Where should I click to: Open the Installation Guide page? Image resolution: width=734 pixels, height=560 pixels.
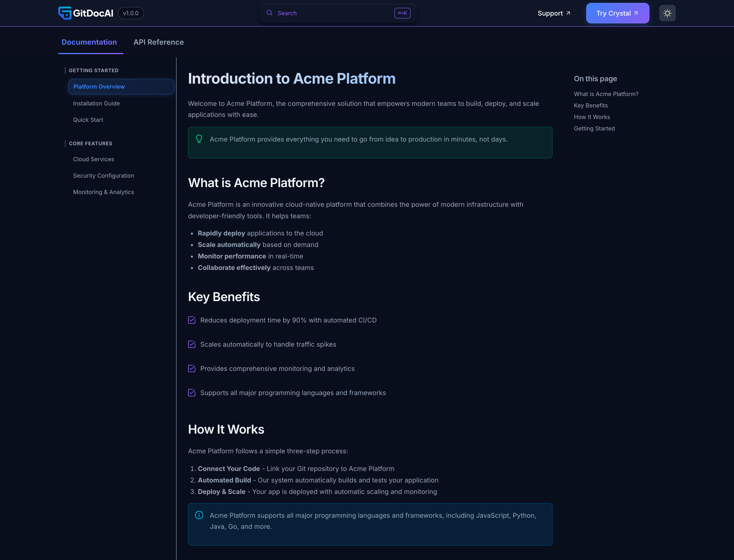pos(96,103)
